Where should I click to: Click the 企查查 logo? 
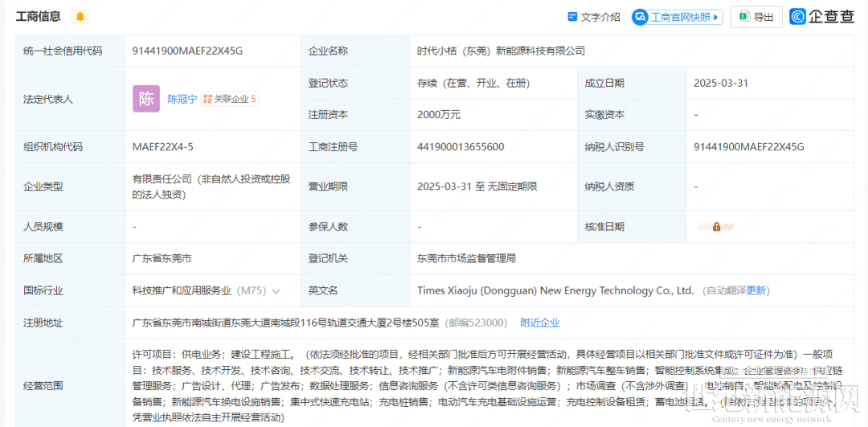click(822, 17)
